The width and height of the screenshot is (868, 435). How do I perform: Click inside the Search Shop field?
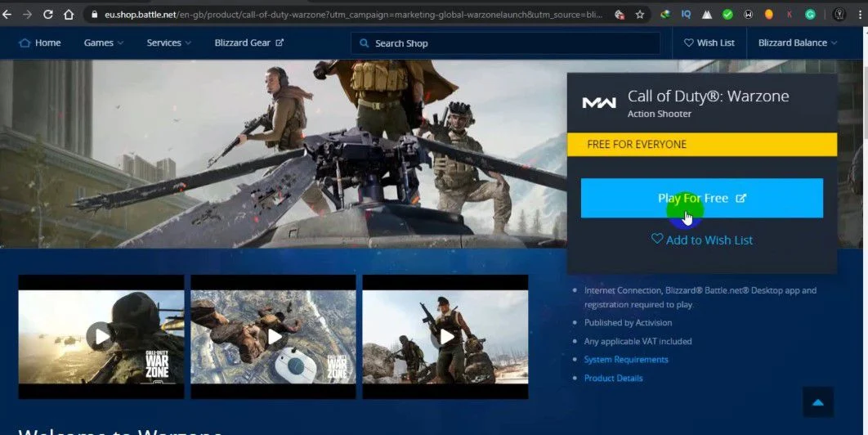click(505, 43)
